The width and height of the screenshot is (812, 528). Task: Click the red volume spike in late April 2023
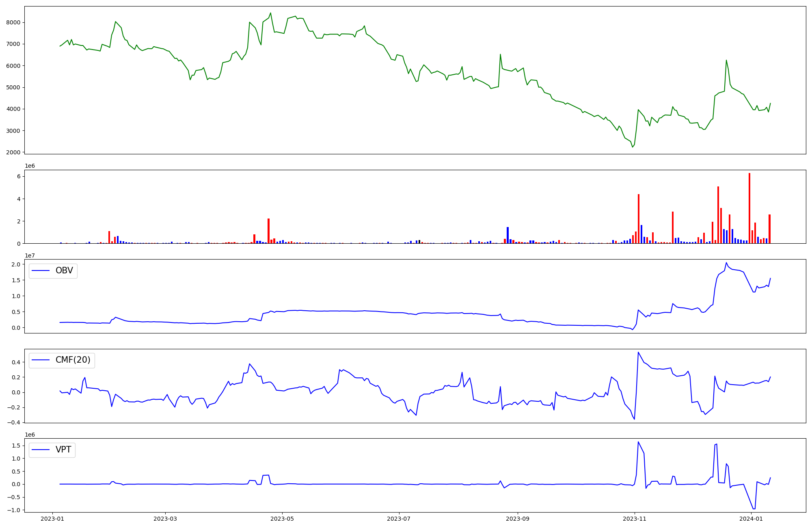[268, 231]
